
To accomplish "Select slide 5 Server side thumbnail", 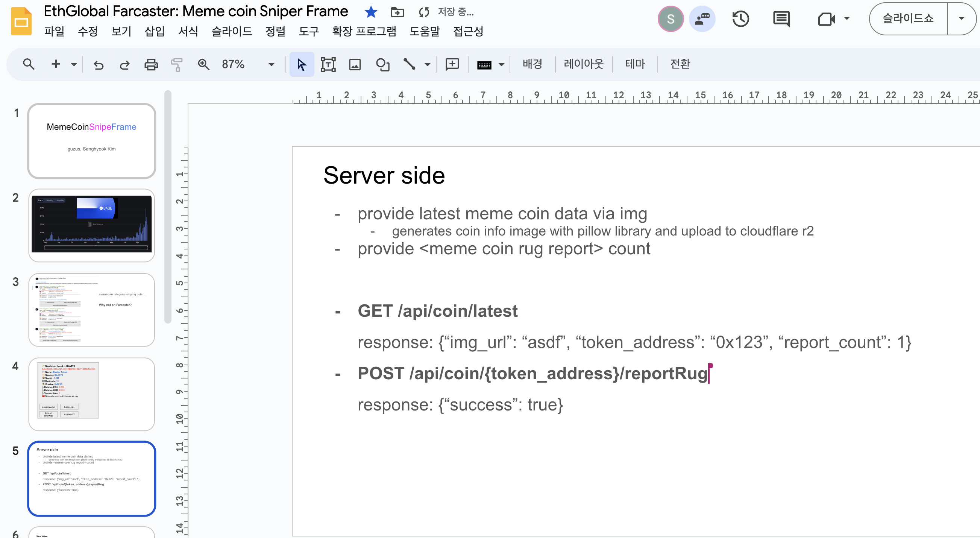I will 92,479.
